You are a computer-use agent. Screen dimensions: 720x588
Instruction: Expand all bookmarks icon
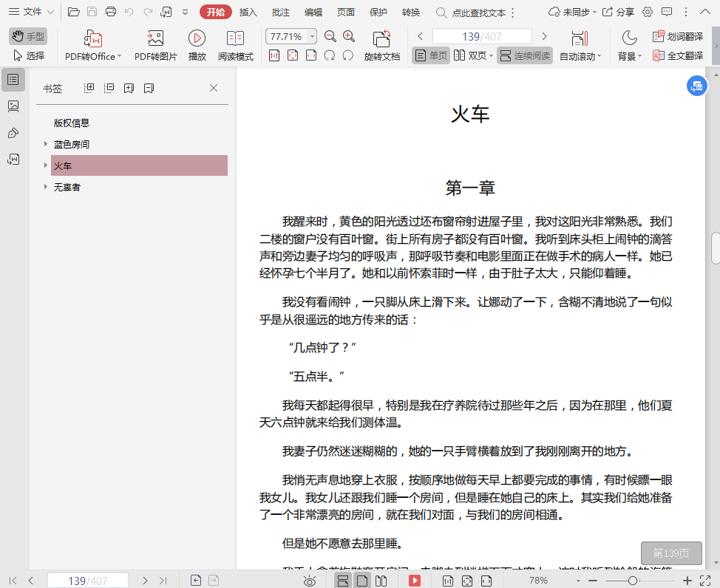point(89,88)
